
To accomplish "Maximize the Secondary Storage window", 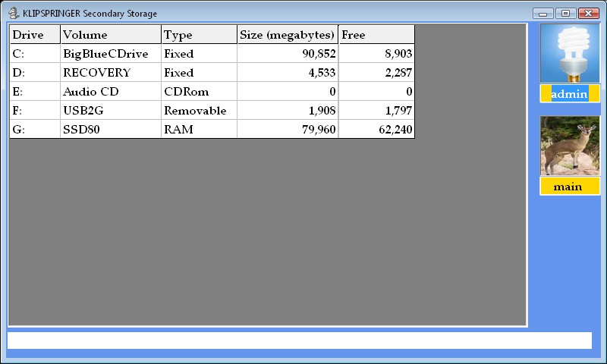I will (x=565, y=13).
